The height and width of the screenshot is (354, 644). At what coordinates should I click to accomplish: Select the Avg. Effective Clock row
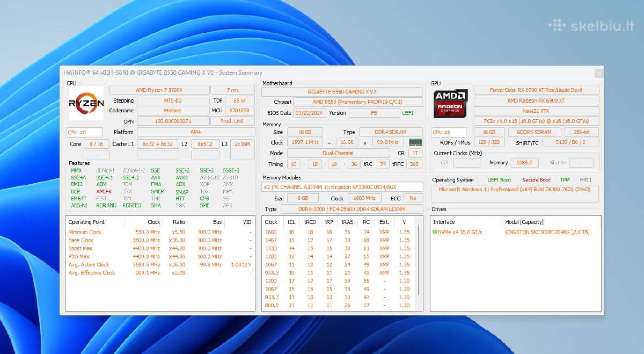160,272
